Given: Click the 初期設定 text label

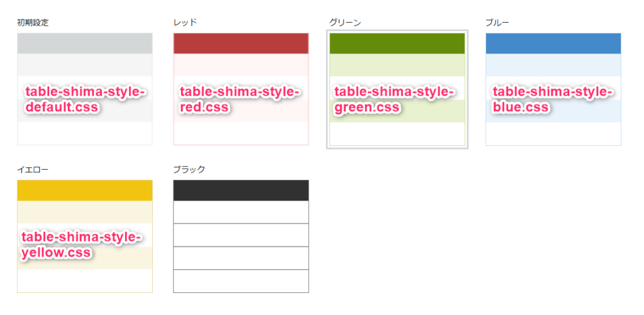Looking at the screenshot, I should pyautogui.click(x=33, y=23).
